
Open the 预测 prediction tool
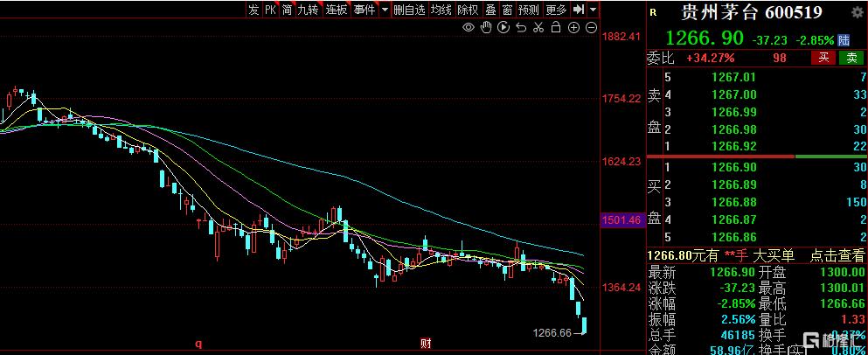pos(529,10)
